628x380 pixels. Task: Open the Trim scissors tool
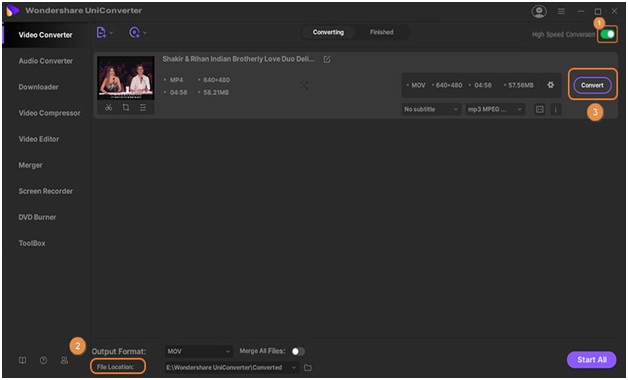point(109,107)
